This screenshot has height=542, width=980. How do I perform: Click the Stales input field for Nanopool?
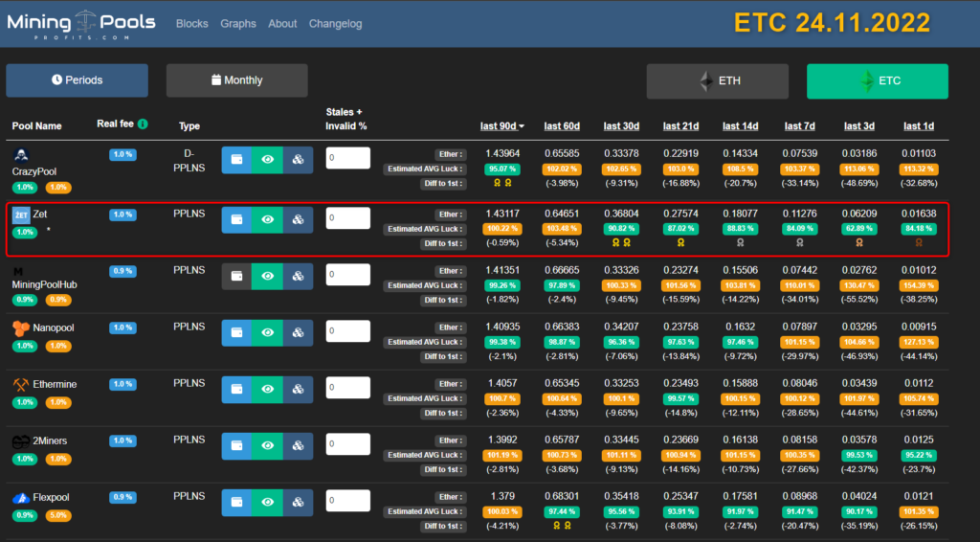[347, 331]
